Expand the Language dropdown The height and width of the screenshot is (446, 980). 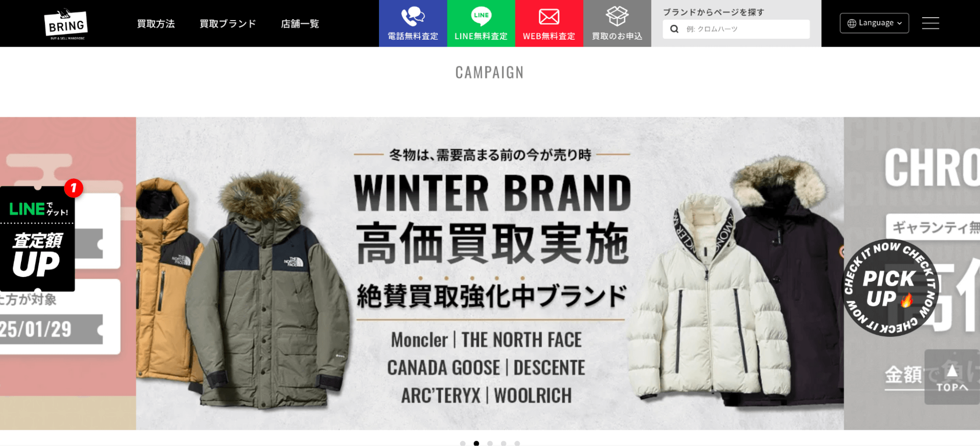[874, 23]
